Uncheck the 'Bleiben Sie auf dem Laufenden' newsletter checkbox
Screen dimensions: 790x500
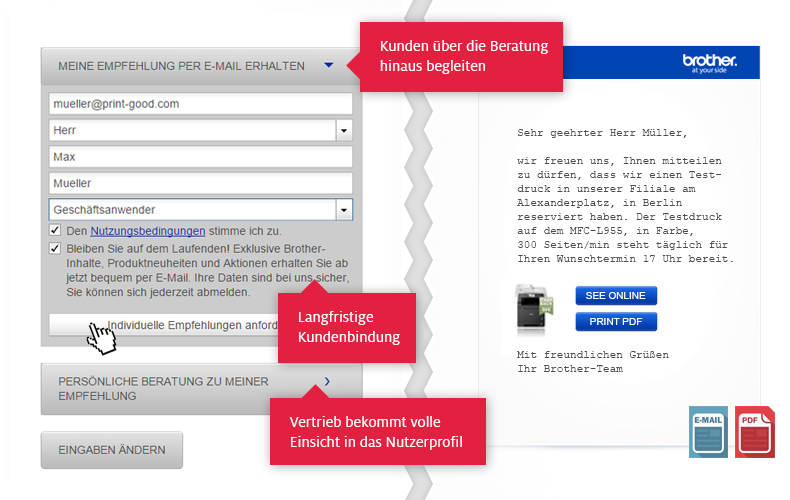coord(55,248)
